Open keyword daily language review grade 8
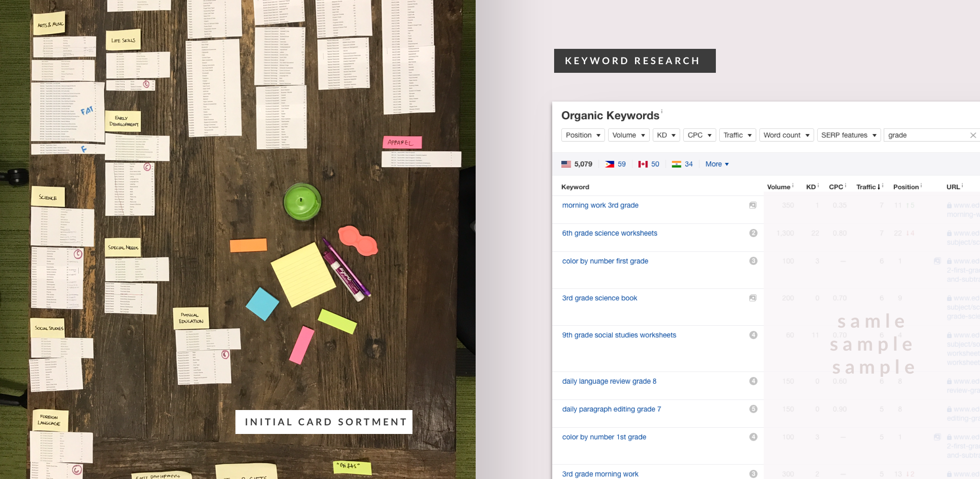This screenshot has height=479, width=980. tap(609, 381)
